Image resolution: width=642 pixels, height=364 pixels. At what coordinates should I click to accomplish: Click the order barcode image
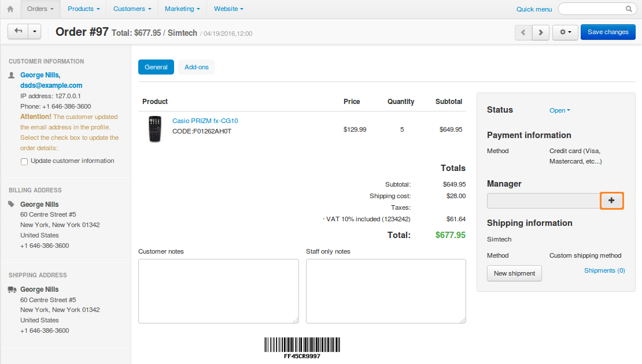point(302,348)
